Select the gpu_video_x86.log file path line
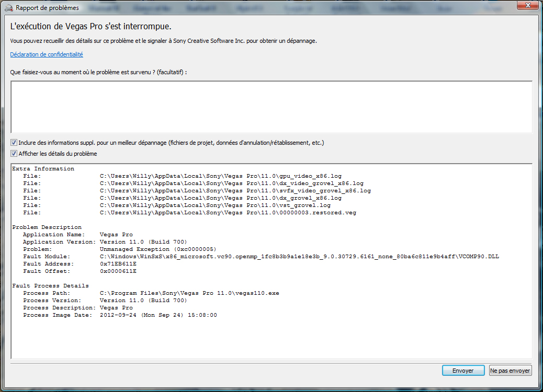The height and width of the screenshot is (392, 543). pyautogui.click(x=221, y=176)
